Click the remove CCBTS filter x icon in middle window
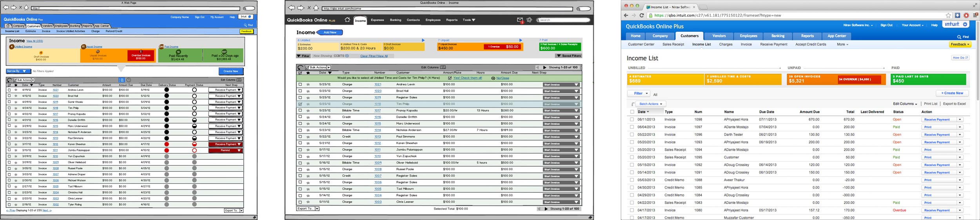 click(347, 56)
